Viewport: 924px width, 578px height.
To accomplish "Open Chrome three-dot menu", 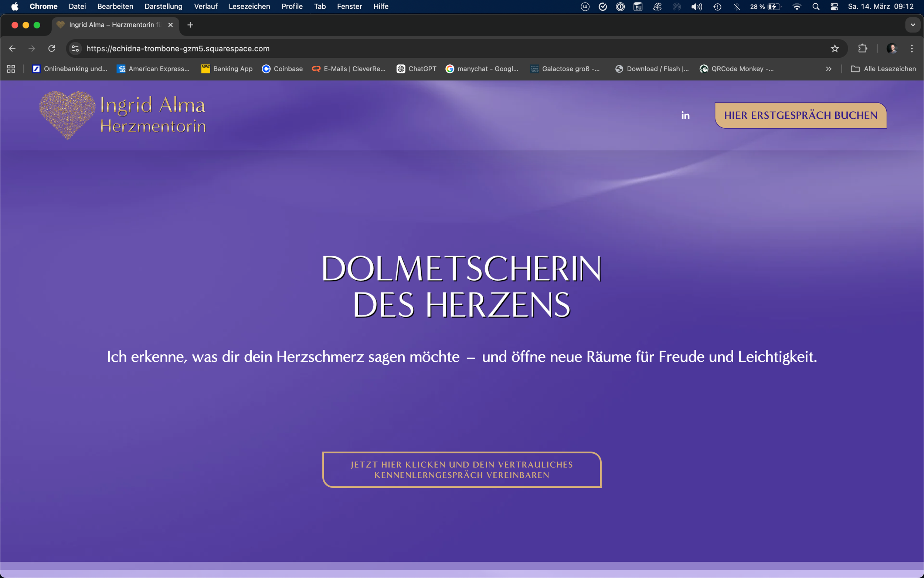I will point(912,48).
